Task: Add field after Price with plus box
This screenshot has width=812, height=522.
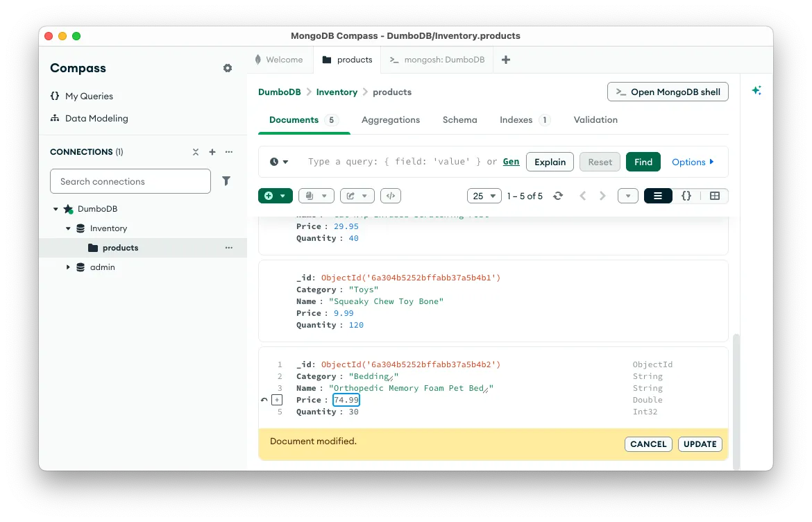Action: (277, 400)
